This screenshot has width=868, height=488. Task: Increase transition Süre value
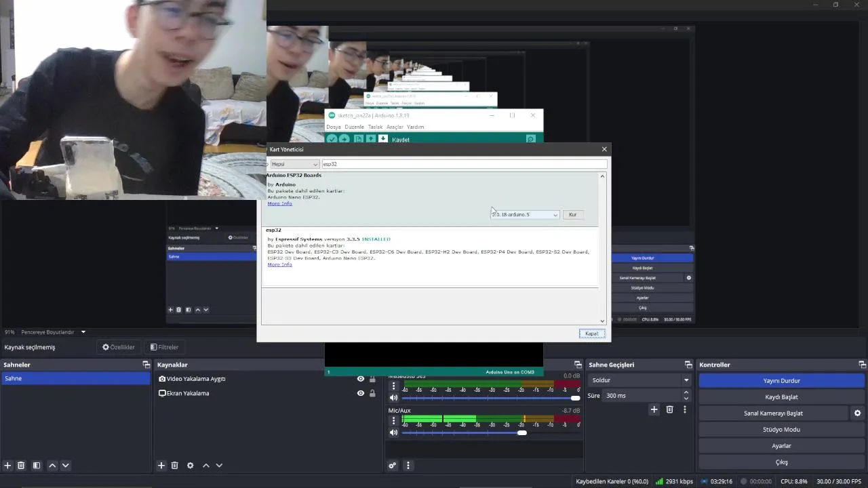[686, 392]
